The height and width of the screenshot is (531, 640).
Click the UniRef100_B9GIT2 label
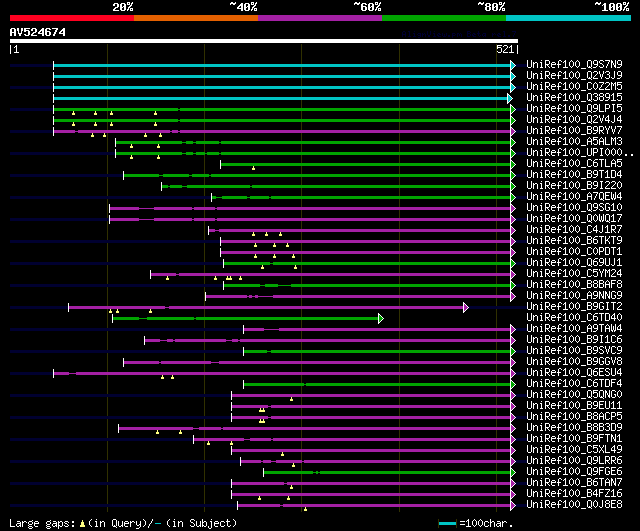click(x=574, y=307)
